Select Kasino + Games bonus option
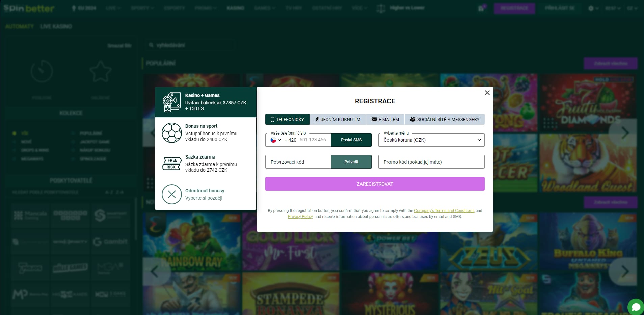 coord(206,102)
